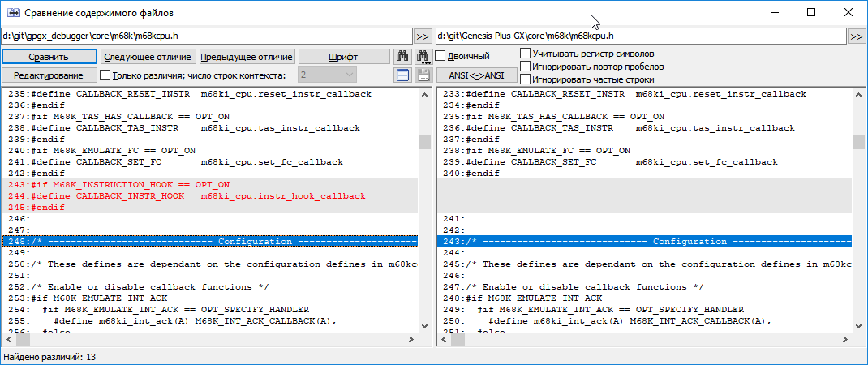This screenshot has height=365, width=868.
Task: Click Предыдущее отличие button
Action: [x=247, y=57]
